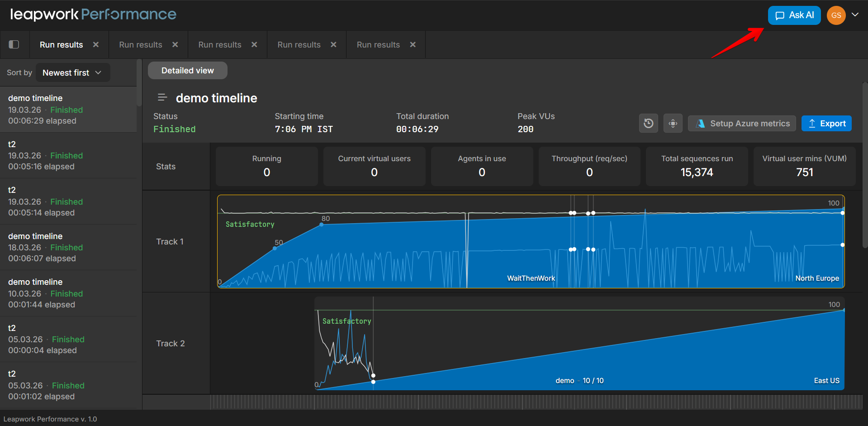Select demo timeline run from 18.03.26

68,247
